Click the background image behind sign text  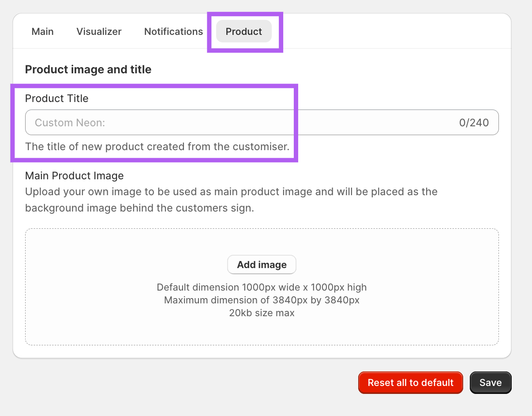[139, 208]
